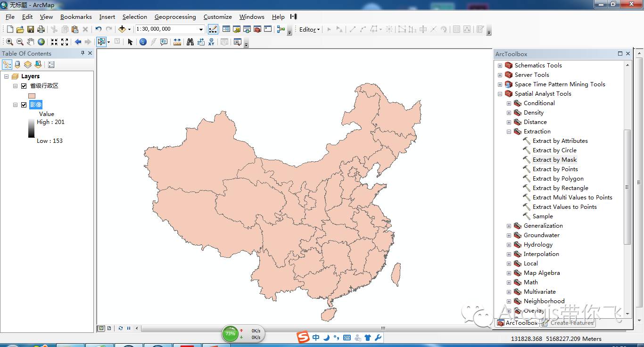Viewport: 644px width, 347px height.
Task: Switch to Create Features tab
Action: (x=568, y=323)
